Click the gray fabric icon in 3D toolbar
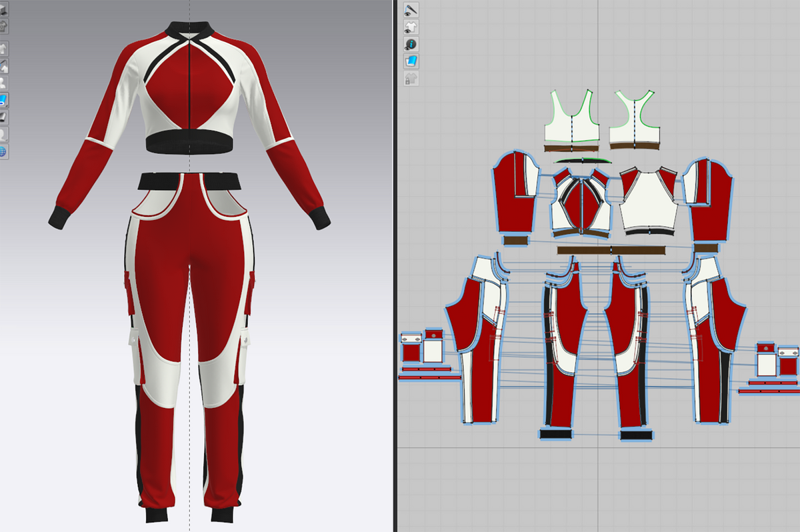The width and height of the screenshot is (800, 532). pos(3,118)
